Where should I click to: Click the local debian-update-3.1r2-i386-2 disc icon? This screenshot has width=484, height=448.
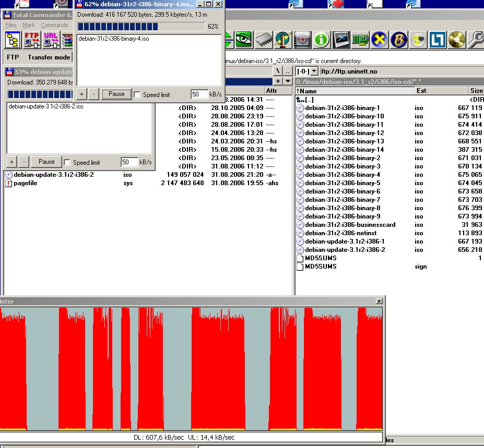9,175
